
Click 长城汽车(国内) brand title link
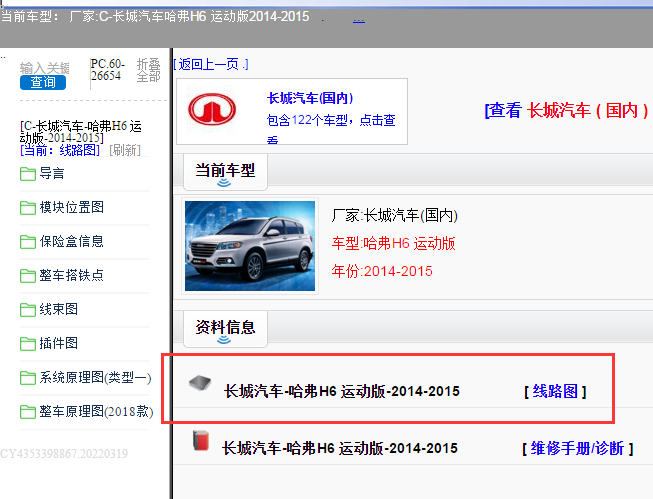tap(310, 98)
